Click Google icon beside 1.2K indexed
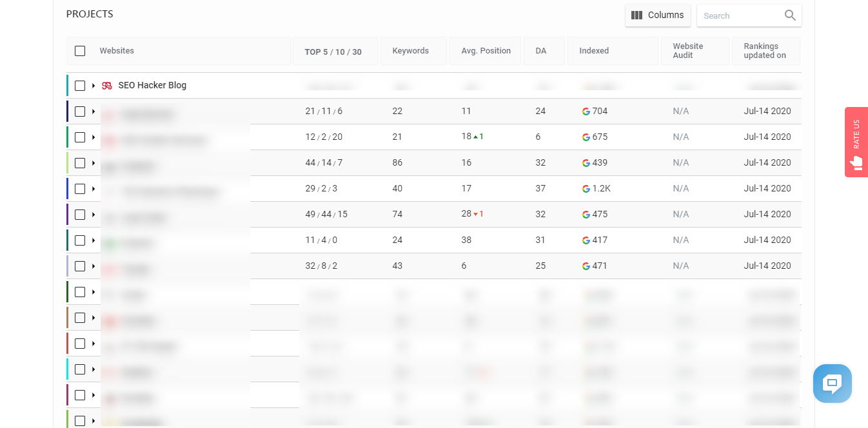Image resolution: width=868 pixels, height=428 pixels. tap(586, 189)
